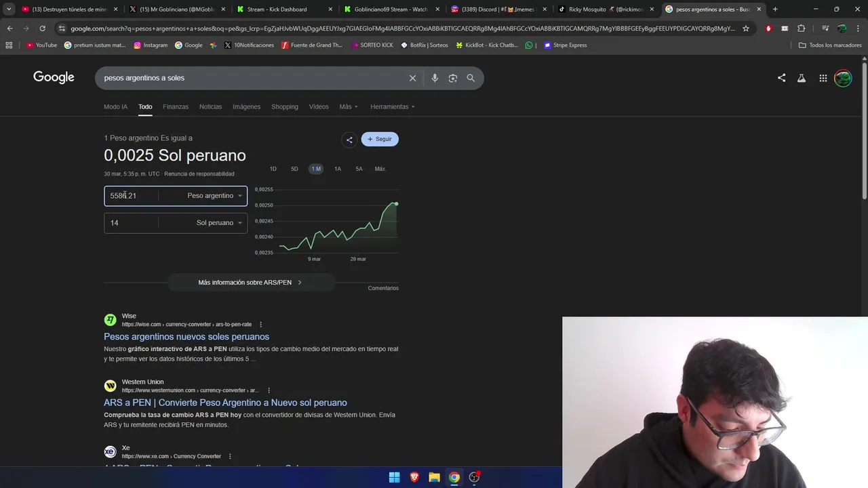The image size is (868, 488).
Task: Click the Google logo
Action: (x=54, y=77)
